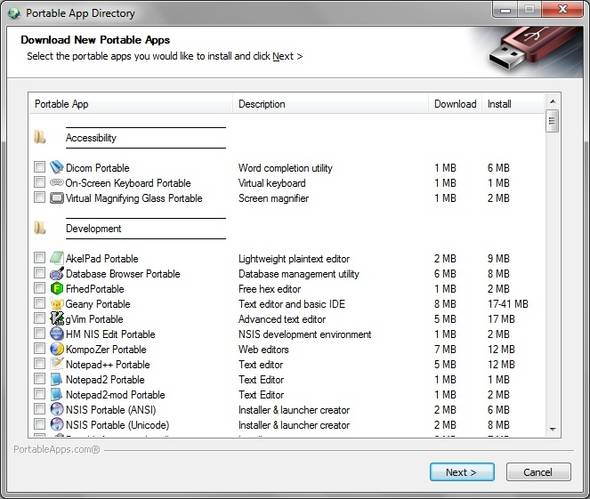Close the Portable App Directory window
Image resolution: width=590 pixels, height=499 pixels.
point(563,9)
